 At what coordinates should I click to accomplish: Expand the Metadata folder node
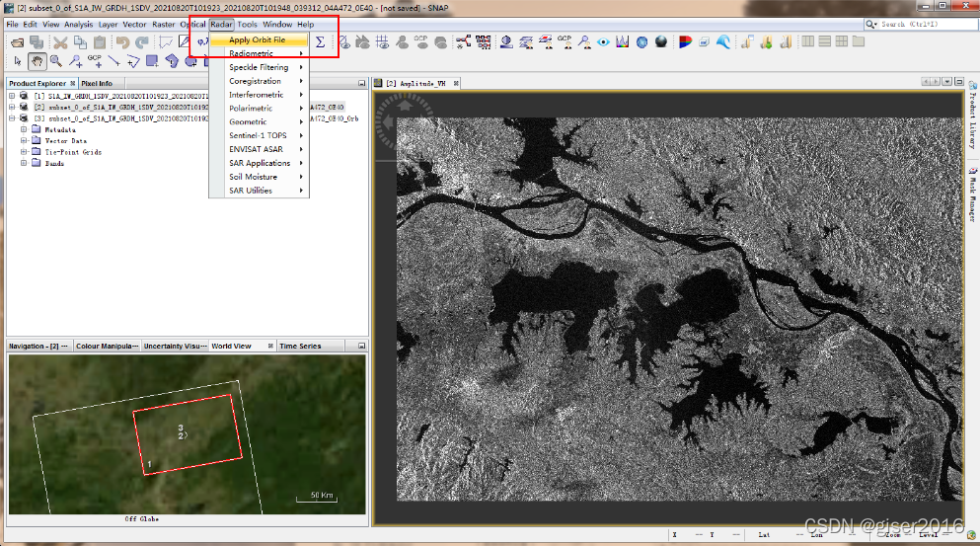tap(23, 129)
